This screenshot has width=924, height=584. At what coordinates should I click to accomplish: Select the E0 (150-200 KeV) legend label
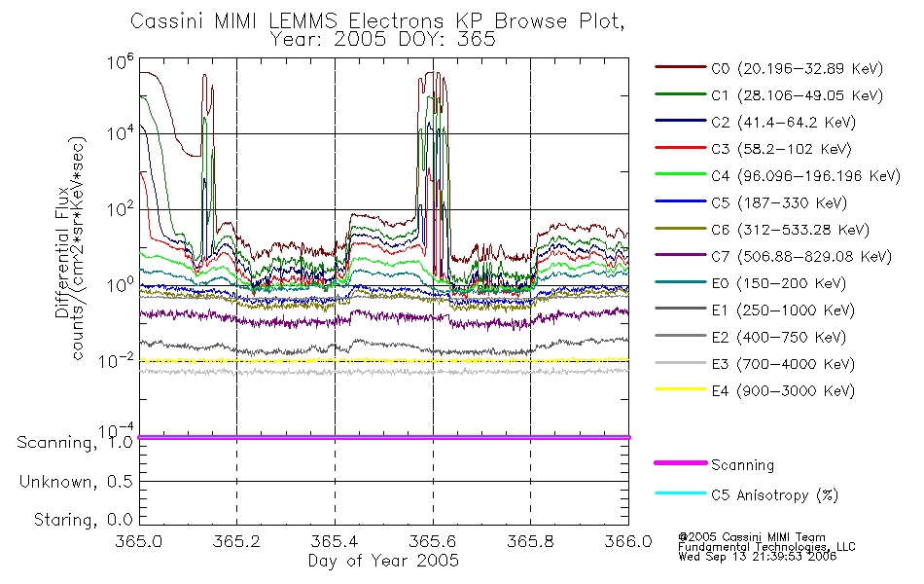(779, 284)
